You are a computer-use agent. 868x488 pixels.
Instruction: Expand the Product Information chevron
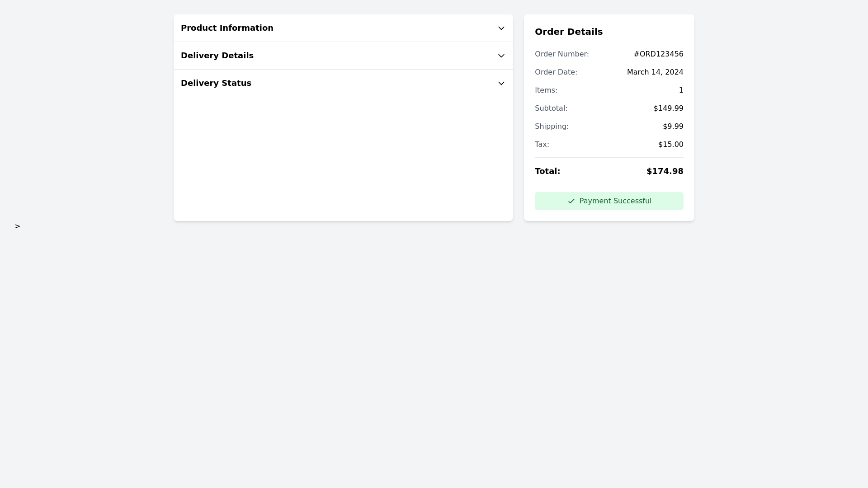tap(501, 28)
